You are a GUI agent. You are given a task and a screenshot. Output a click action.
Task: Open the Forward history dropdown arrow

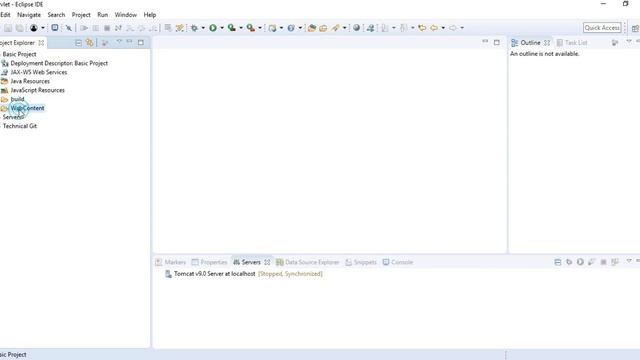tap(462, 28)
